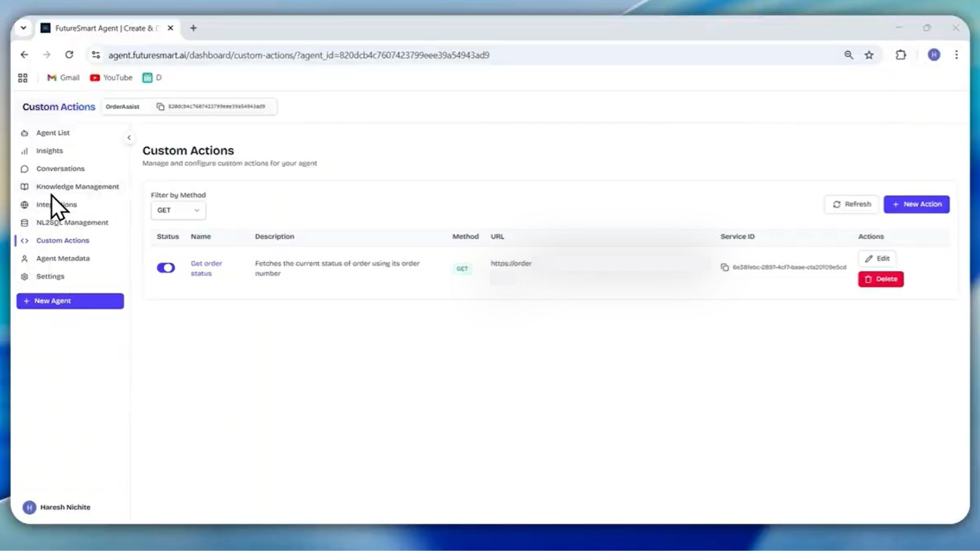Image resolution: width=980 pixels, height=551 pixels.
Task: Open browser extensions puzzle icon
Action: click(x=901, y=55)
